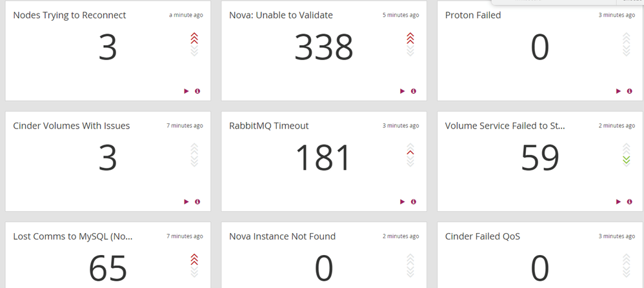Click '2 minutes ago' on Volume Service Failed
644x288 pixels.
(x=617, y=126)
